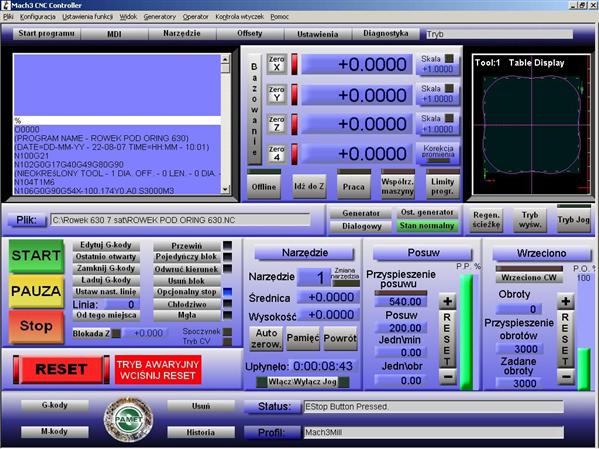The image size is (599, 449).
Task: Click the Z axis Skala value
Action: pos(438,129)
